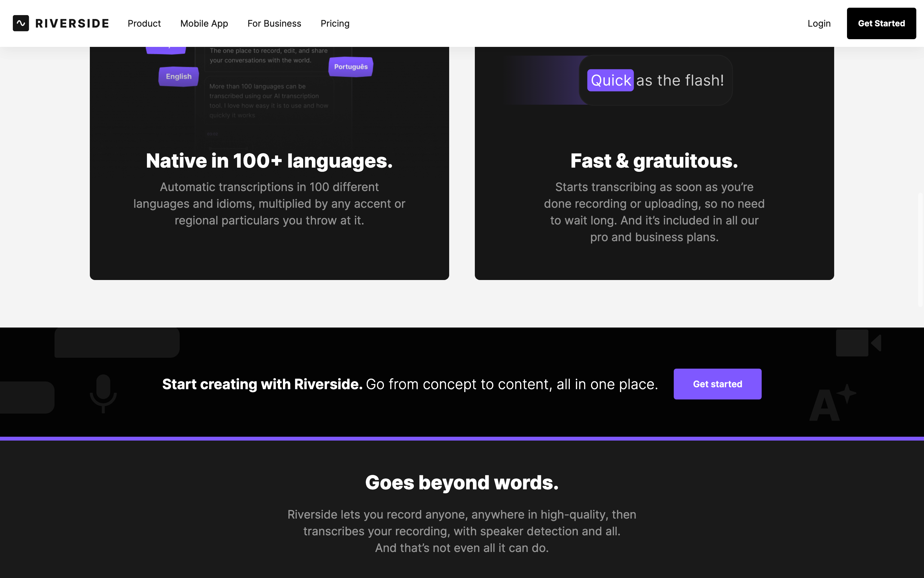Click the Login link

819,23
